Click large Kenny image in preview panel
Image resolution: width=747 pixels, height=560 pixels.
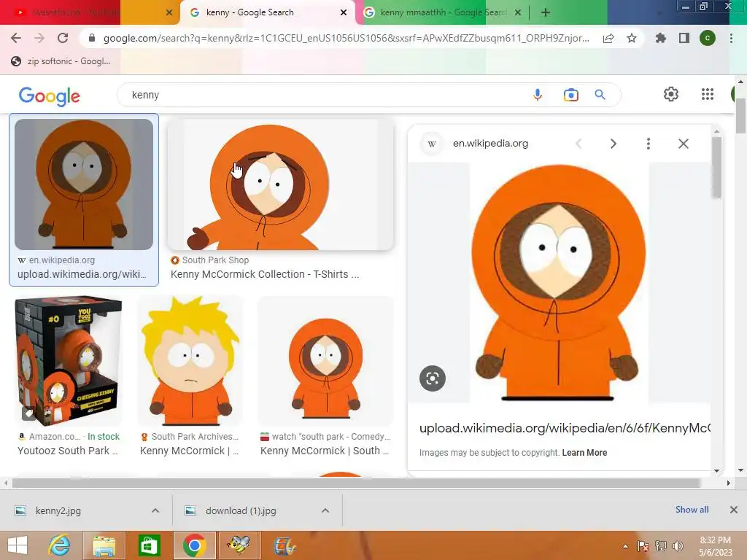[x=559, y=282]
